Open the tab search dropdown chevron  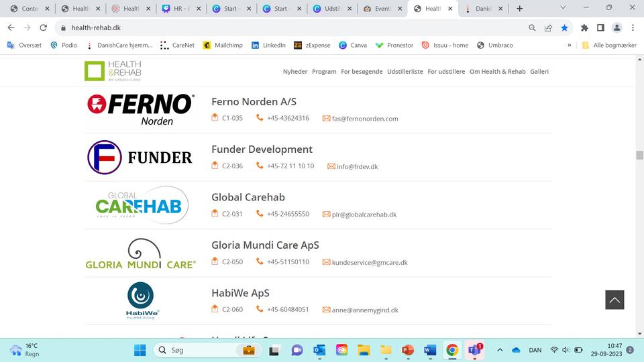563,8
